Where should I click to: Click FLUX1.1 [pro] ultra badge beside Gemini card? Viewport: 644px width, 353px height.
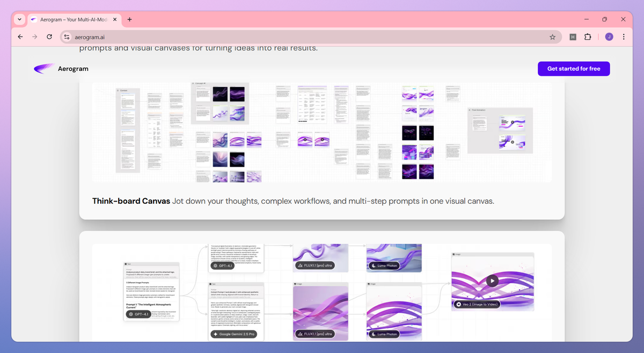tap(315, 334)
